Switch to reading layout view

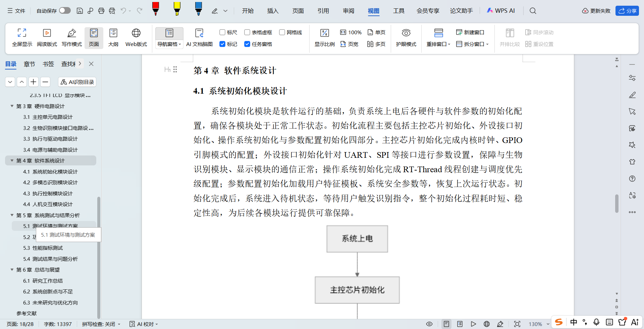[x=47, y=38]
